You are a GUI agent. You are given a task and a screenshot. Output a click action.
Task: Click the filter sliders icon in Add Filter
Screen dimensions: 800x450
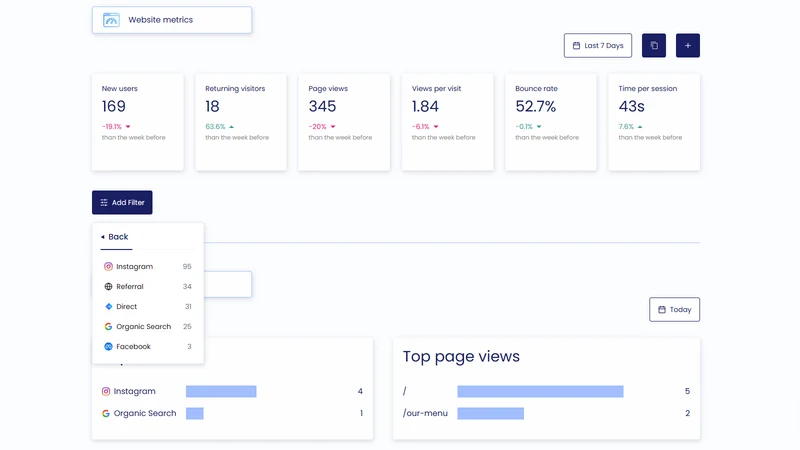[104, 203]
